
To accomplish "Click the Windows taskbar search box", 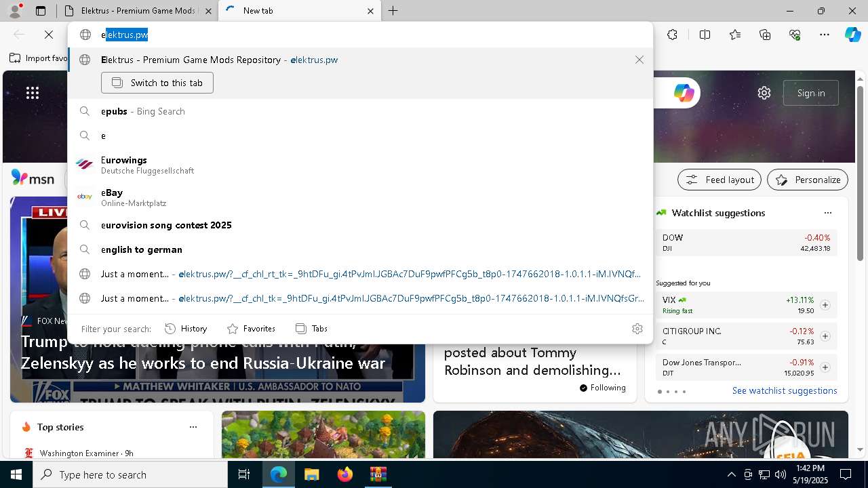I will click(130, 474).
